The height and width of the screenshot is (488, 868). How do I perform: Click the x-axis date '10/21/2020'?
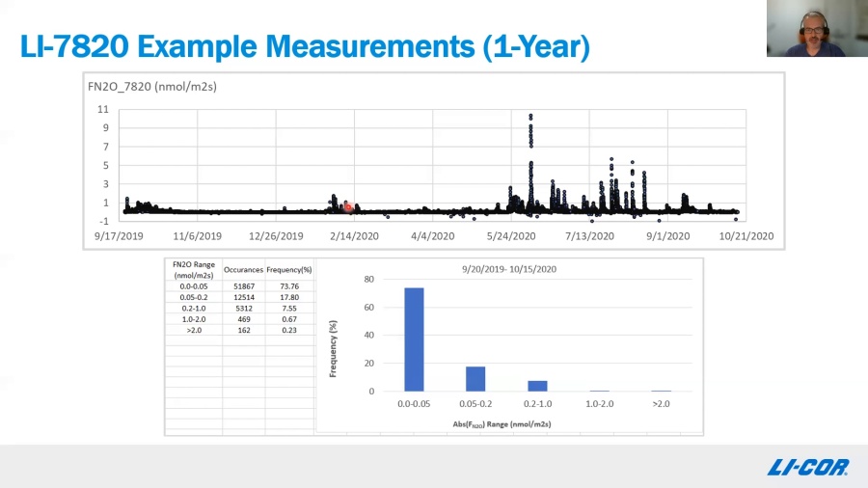746,236
